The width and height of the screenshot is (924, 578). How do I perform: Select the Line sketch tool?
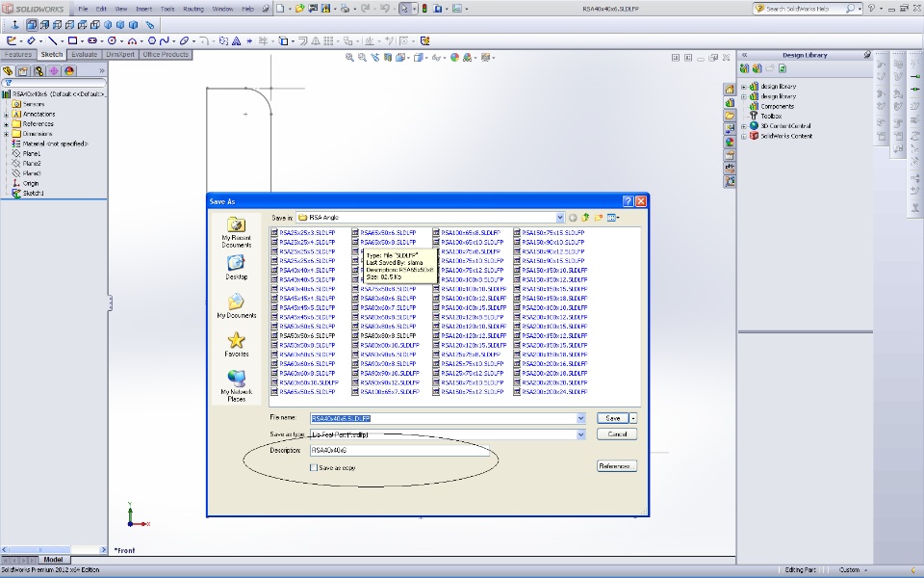point(52,40)
